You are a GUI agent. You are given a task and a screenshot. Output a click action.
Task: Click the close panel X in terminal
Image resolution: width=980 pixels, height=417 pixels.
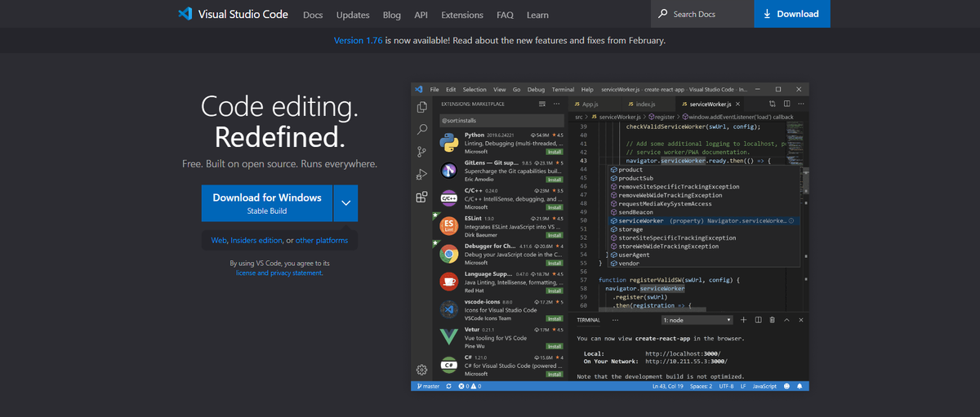pyautogui.click(x=800, y=320)
